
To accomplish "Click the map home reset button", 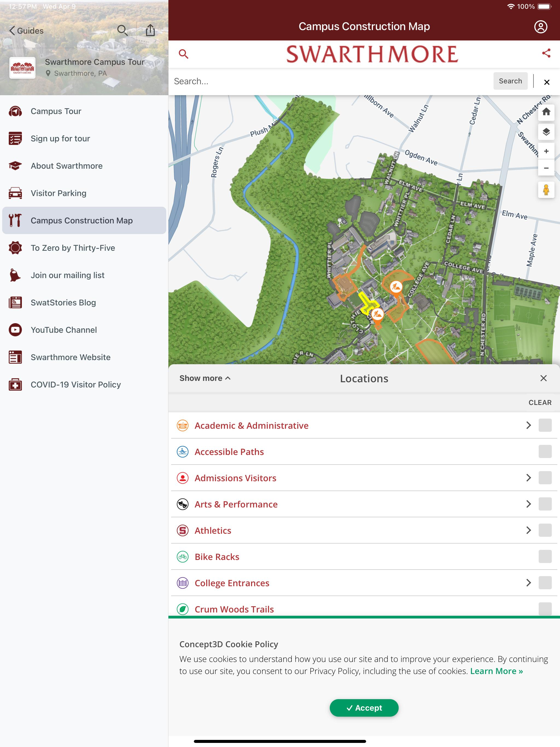I will (x=546, y=112).
